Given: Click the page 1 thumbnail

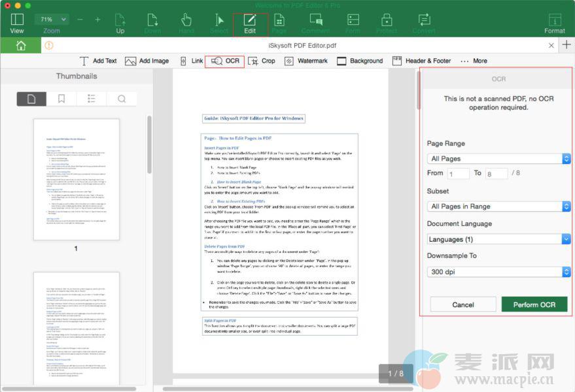Looking at the screenshot, I should [x=76, y=179].
